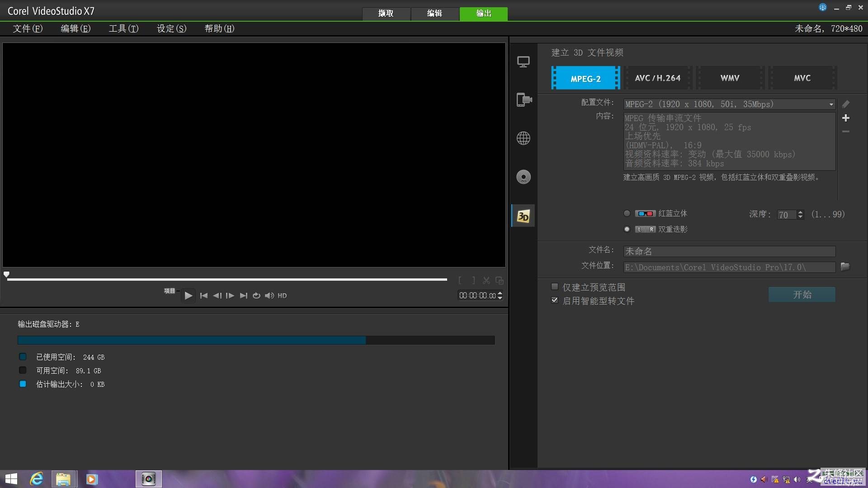Screen dimensions: 868x488
Task: Open the 编辑(E) menu
Action: click(76, 28)
